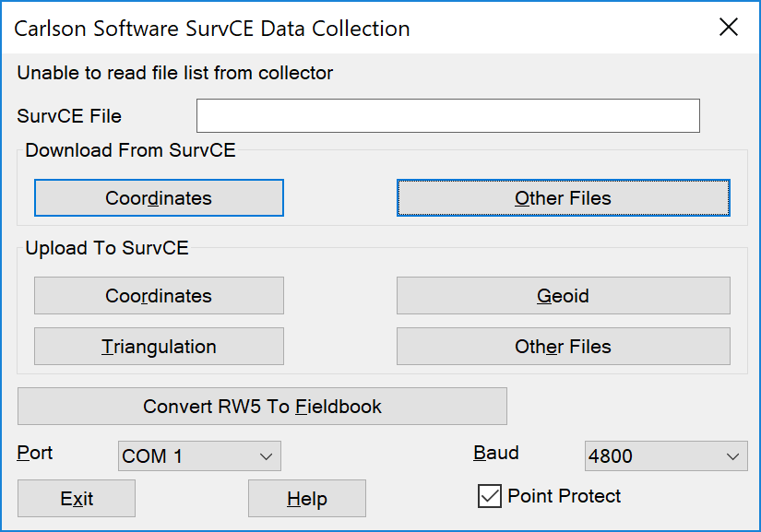This screenshot has height=532, width=761.
Task: Click the SurvCE File text field
Action: pos(447,116)
